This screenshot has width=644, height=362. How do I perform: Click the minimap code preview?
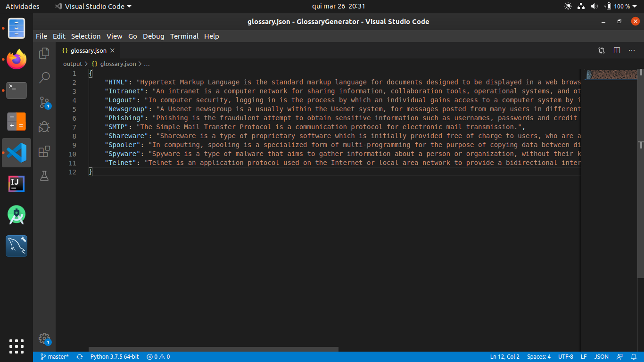pos(611,74)
